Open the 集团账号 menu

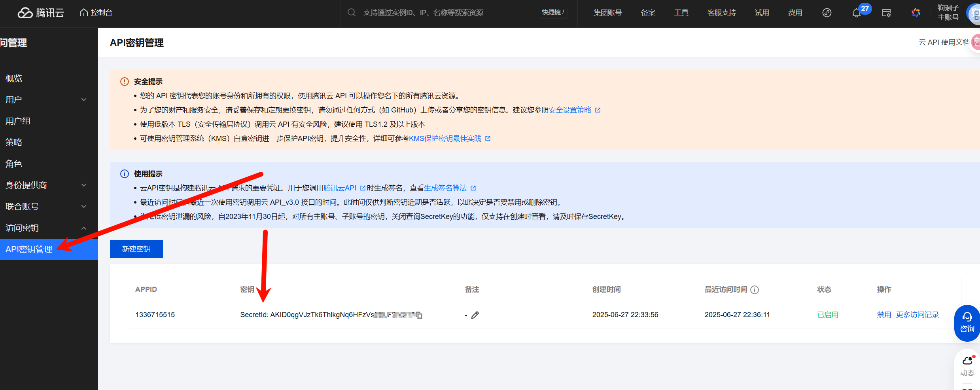607,13
